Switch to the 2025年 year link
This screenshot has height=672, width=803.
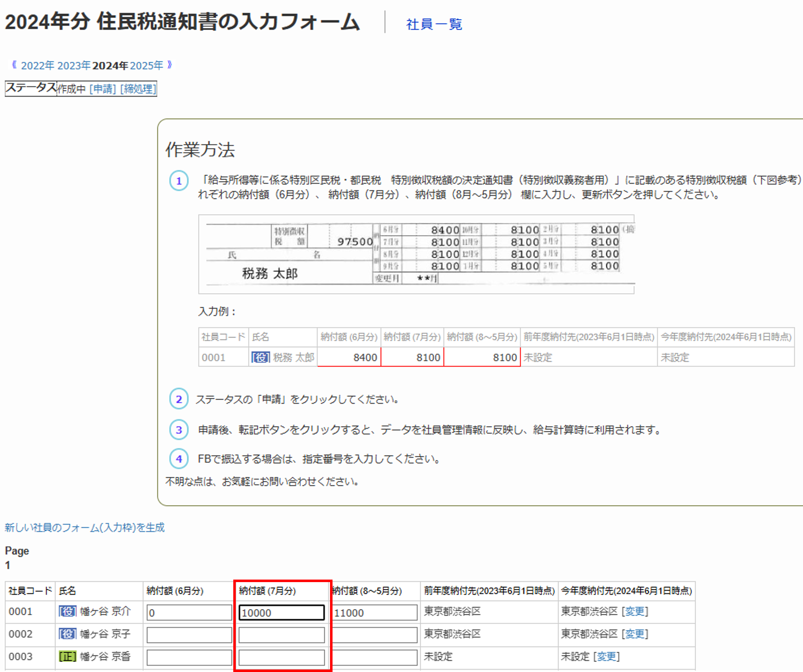[147, 66]
